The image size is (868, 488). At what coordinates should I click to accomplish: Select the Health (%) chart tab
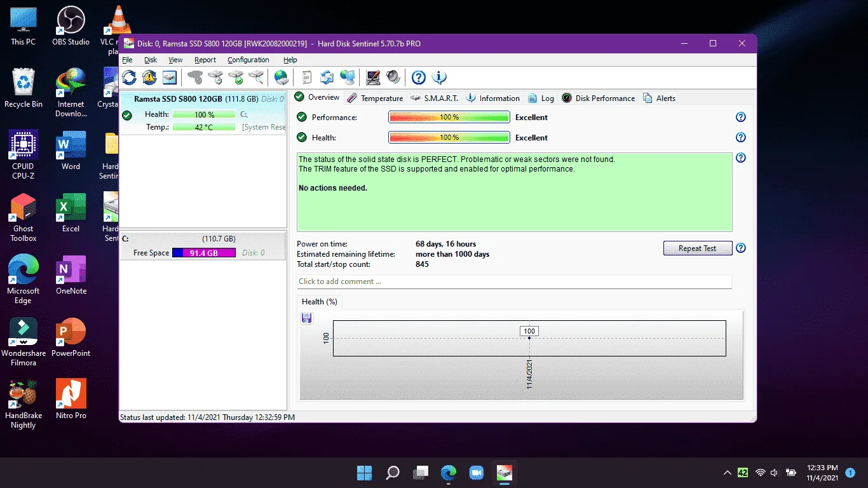pos(320,301)
